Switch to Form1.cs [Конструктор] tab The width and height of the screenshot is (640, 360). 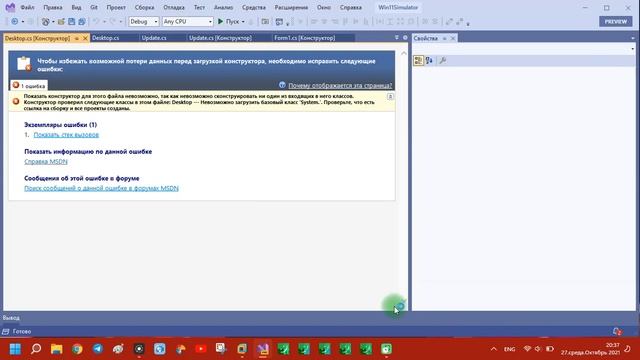point(304,38)
